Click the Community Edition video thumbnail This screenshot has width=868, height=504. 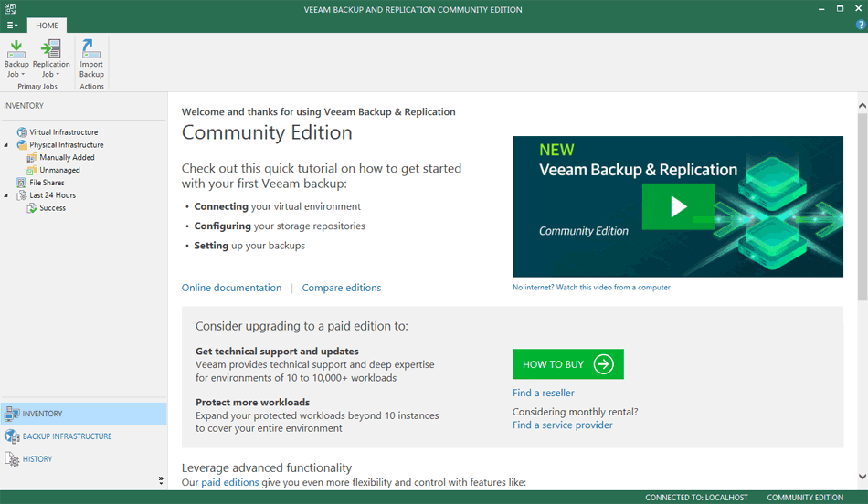pyautogui.click(x=678, y=206)
